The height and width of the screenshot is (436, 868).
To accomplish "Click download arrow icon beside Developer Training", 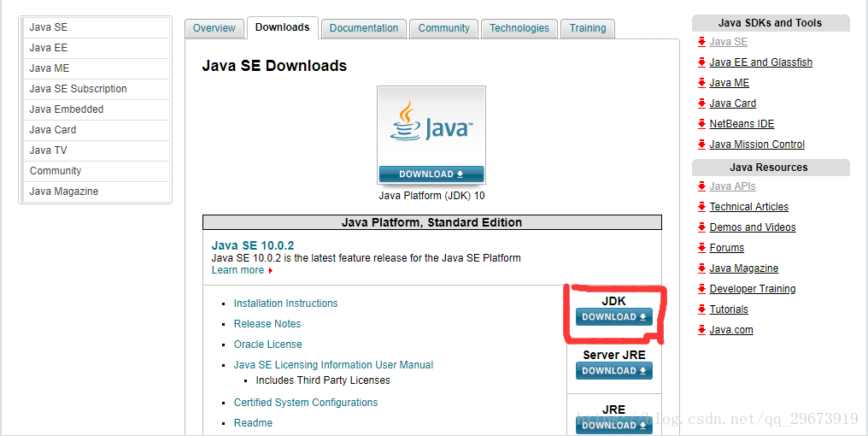I will click(702, 289).
